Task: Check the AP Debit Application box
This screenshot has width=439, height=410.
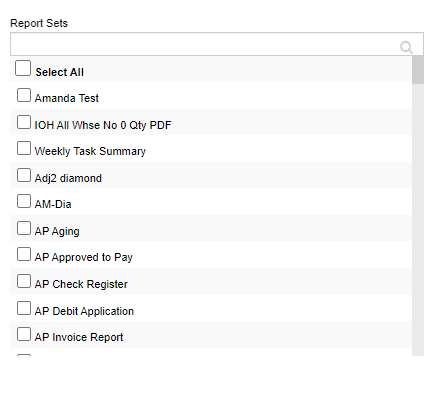Action: pyautogui.click(x=24, y=308)
